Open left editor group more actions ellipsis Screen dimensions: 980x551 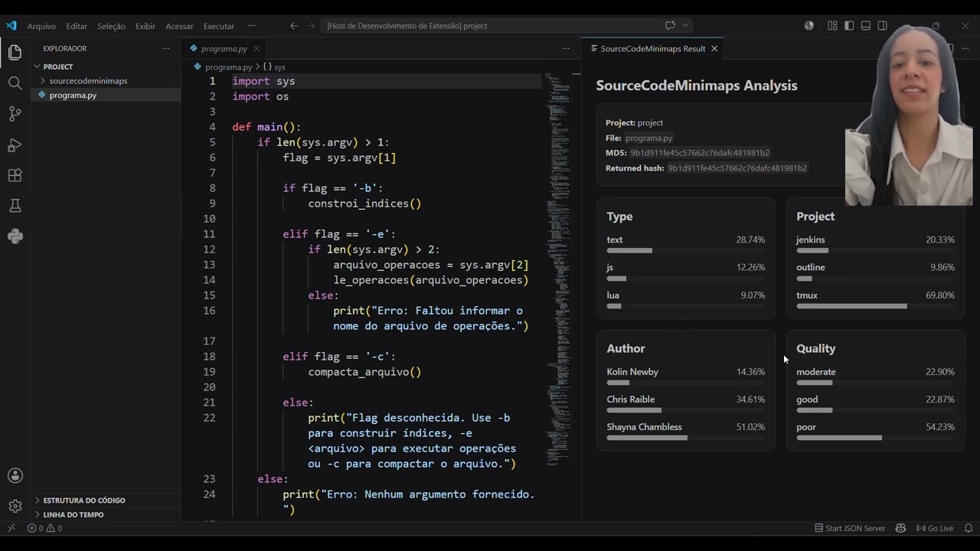click(566, 48)
